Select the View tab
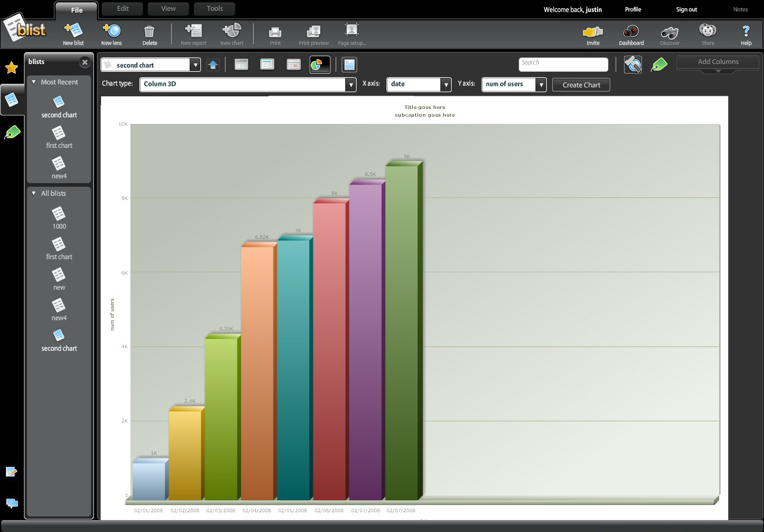 pos(169,9)
